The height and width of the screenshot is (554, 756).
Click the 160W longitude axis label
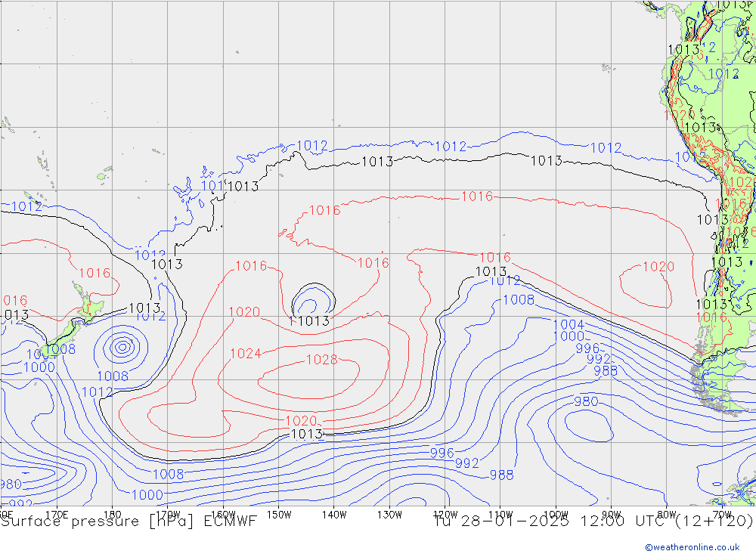tap(224, 515)
